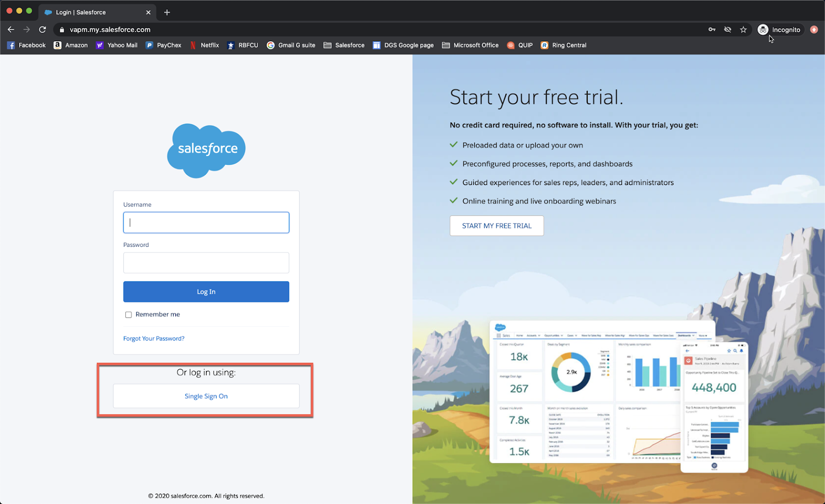Click the 'Start your free trial.' heading
The image size is (825, 504).
pos(536,97)
